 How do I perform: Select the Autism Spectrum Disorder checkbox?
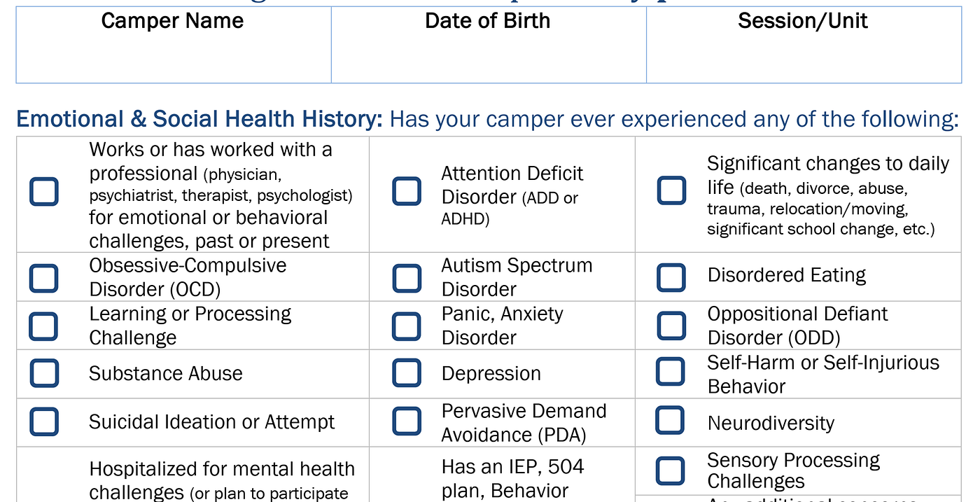[x=407, y=277]
